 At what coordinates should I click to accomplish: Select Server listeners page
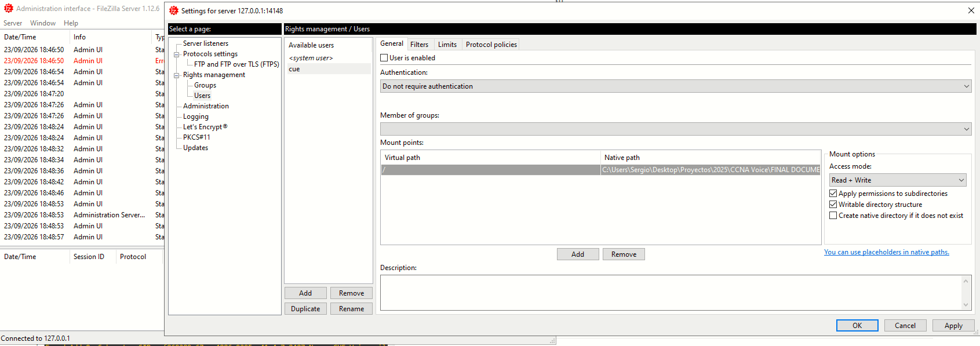point(206,43)
